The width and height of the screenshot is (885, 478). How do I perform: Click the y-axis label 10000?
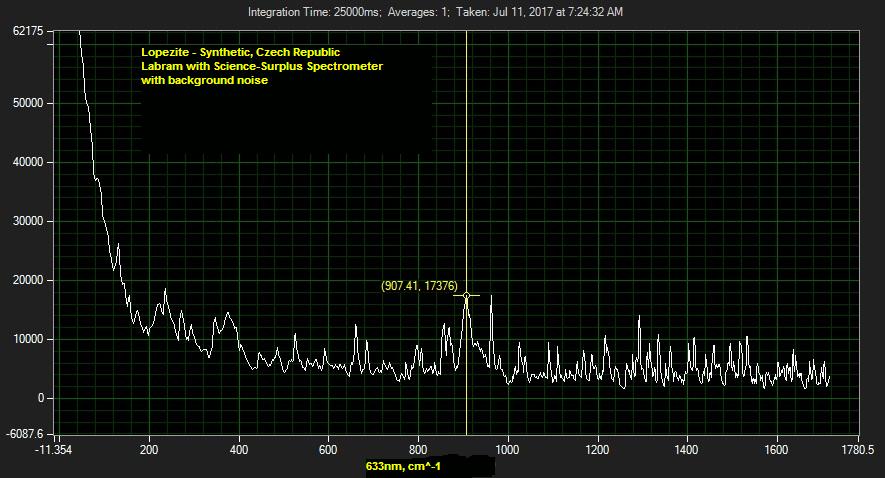(x=28, y=339)
